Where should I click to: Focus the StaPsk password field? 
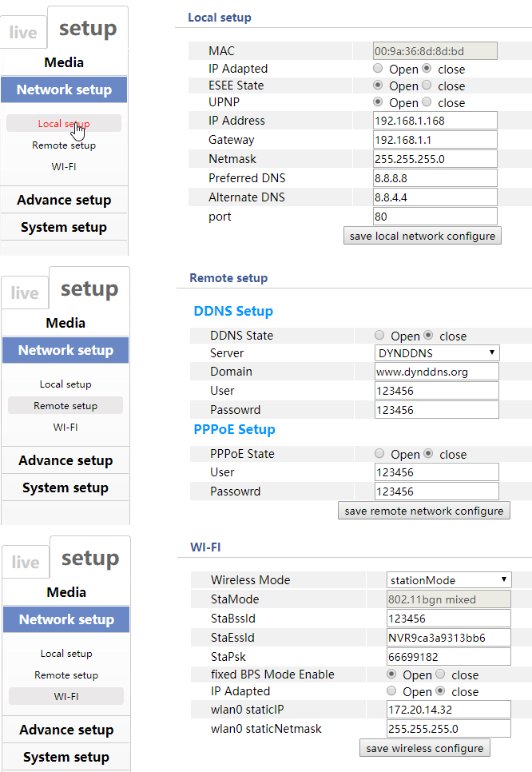(x=448, y=657)
